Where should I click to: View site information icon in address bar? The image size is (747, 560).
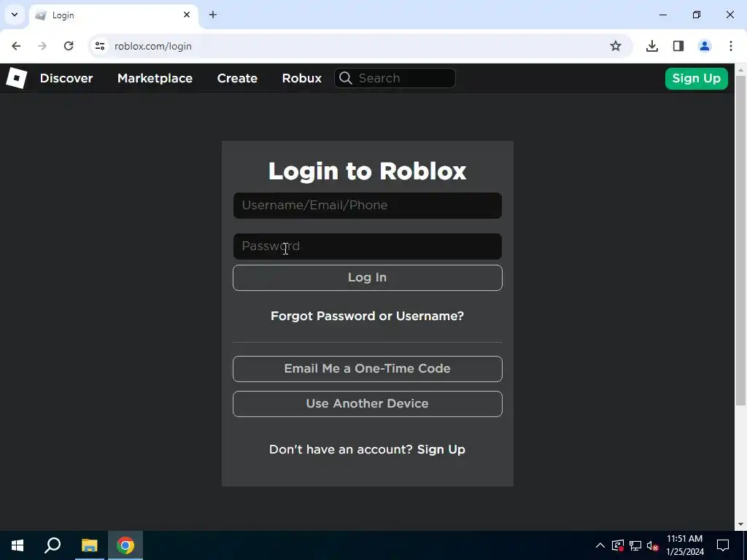[x=99, y=46]
